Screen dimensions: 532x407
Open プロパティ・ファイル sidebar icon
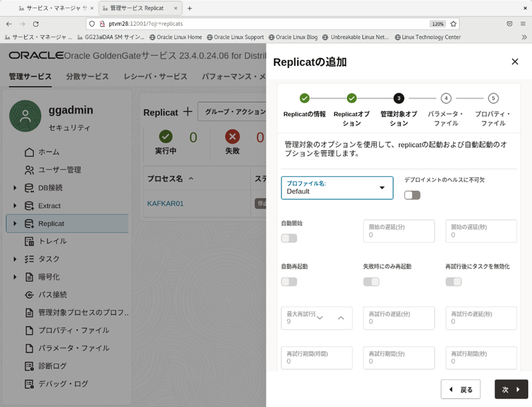[29, 331]
